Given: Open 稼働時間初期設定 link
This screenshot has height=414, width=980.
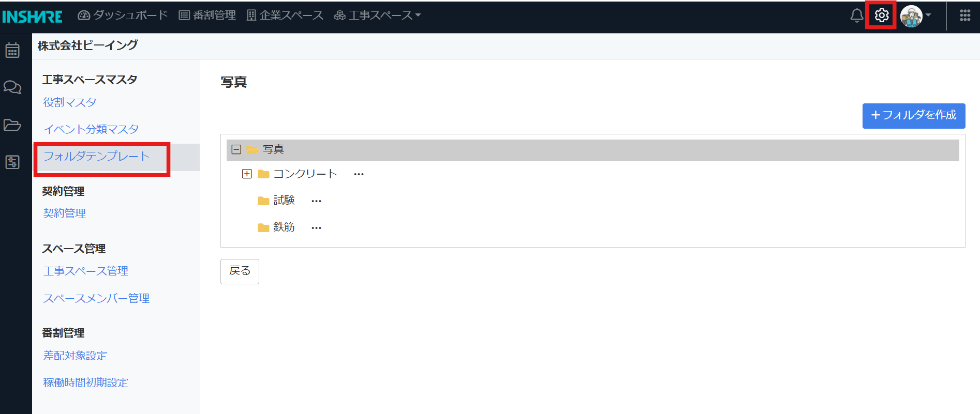Looking at the screenshot, I should pos(86,382).
